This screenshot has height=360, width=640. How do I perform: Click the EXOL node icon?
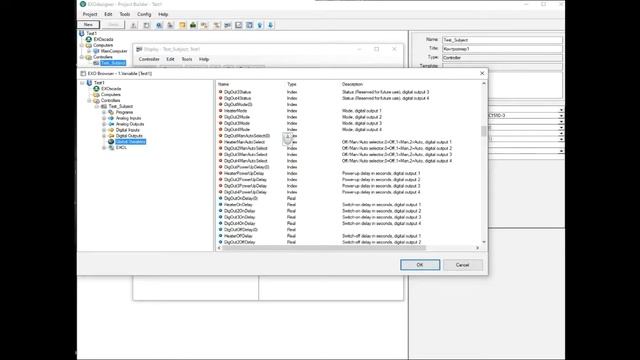[111, 148]
